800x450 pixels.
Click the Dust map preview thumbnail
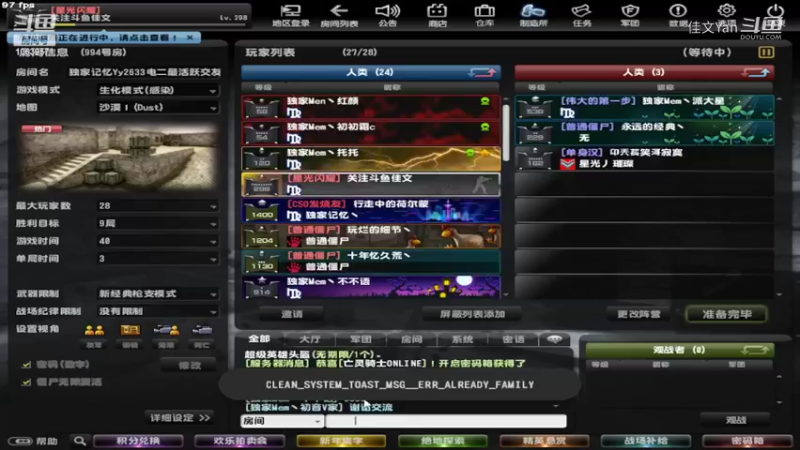pos(118,157)
